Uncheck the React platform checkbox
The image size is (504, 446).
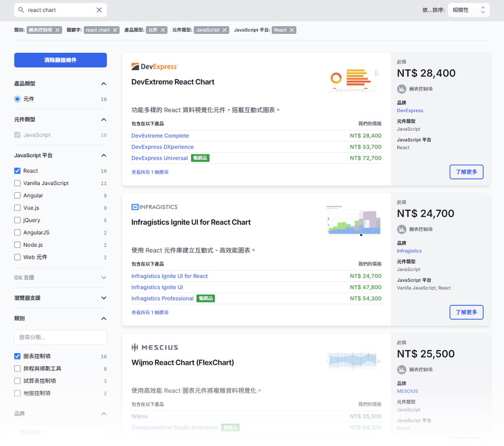tap(17, 171)
